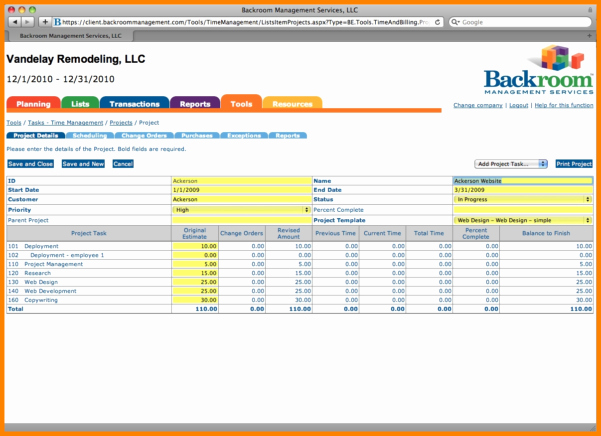601x436 pixels.
Task: Open the light-blue Reports sub-tab
Action: coord(287,136)
